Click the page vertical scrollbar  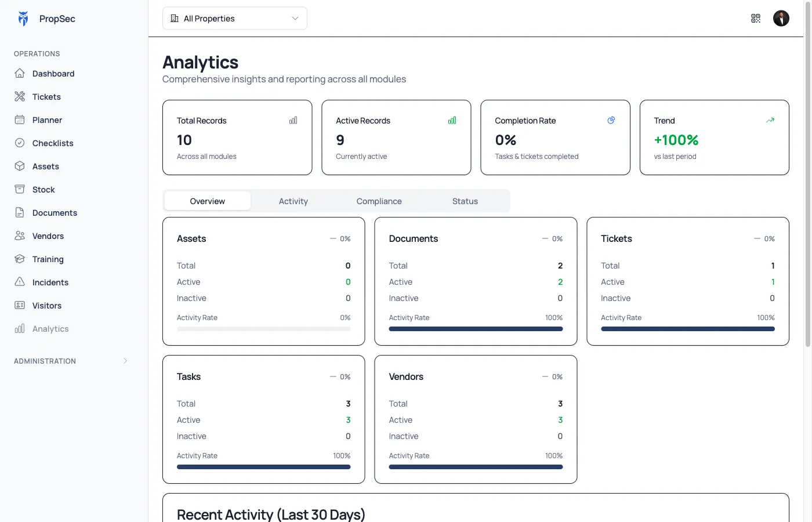point(808,174)
